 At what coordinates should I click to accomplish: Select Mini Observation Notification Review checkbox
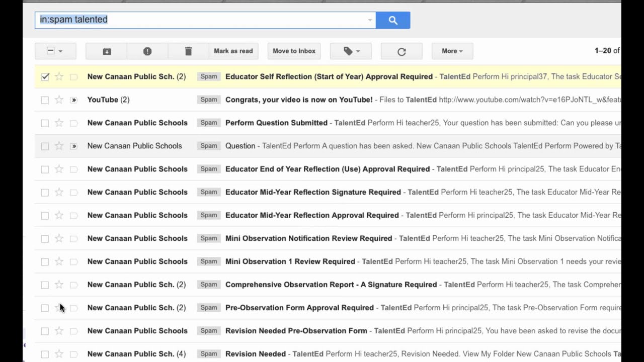tap(45, 238)
